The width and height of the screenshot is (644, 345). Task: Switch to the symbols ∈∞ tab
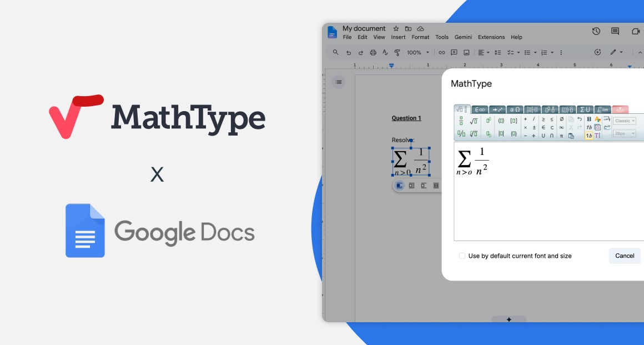pyautogui.click(x=480, y=110)
